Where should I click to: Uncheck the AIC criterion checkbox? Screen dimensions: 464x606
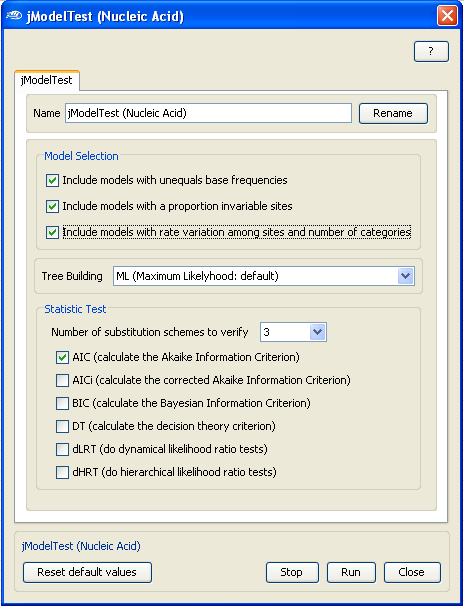click(x=62, y=357)
